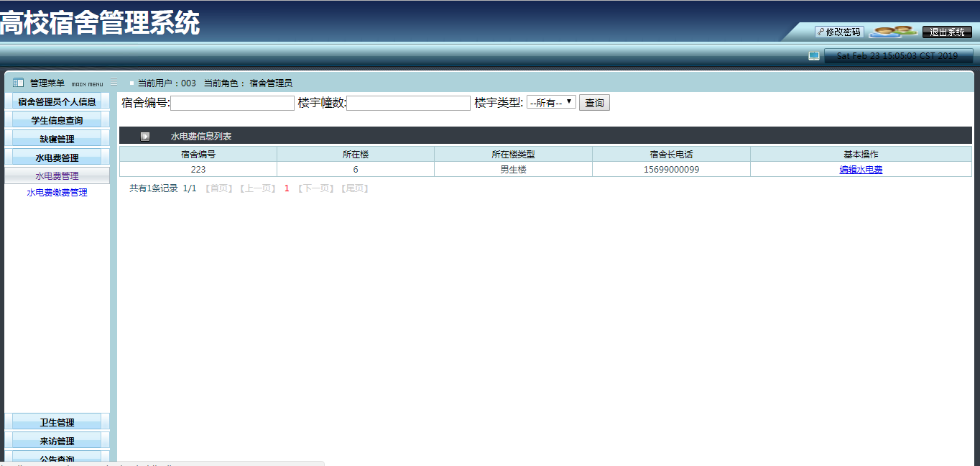Image resolution: width=980 pixels, height=466 pixels.
Task: Click dorm number cell 223
Action: [198, 170]
